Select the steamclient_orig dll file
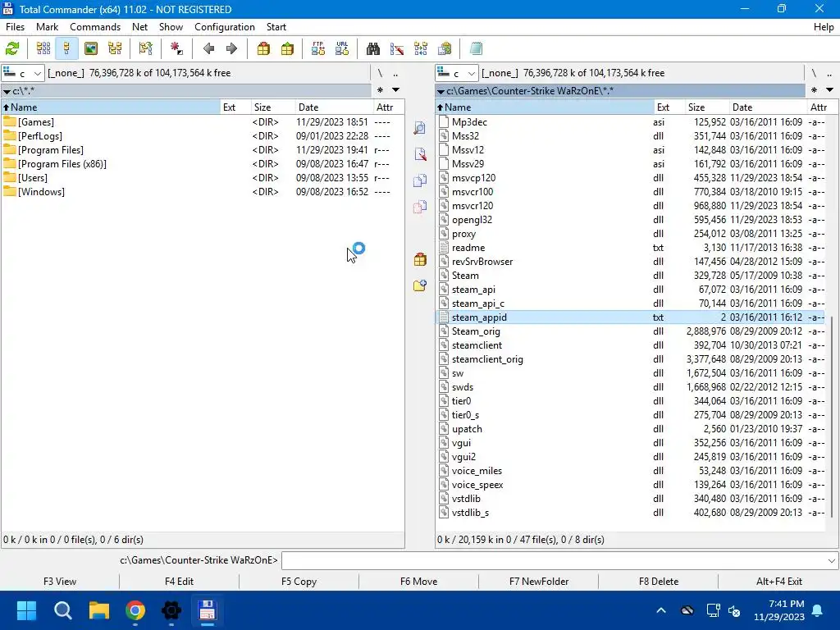 coord(632,359)
